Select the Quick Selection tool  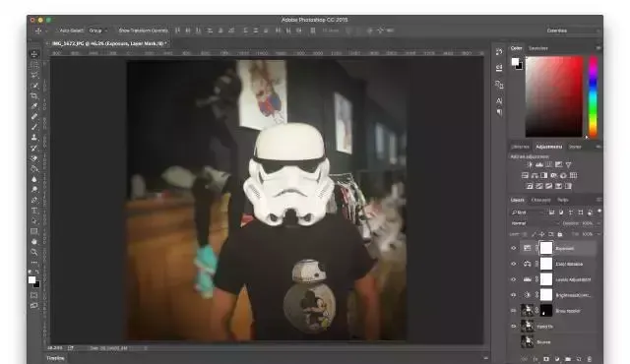click(34, 85)
